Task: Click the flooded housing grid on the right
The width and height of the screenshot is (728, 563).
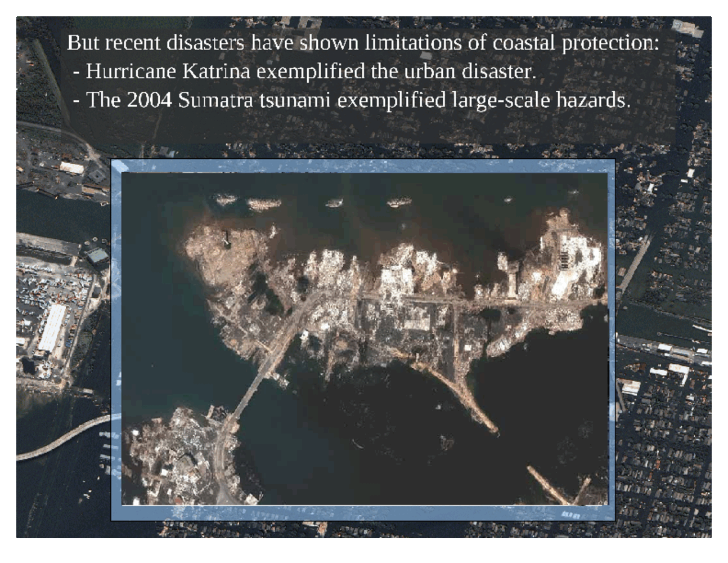Action: click(664, 439)
